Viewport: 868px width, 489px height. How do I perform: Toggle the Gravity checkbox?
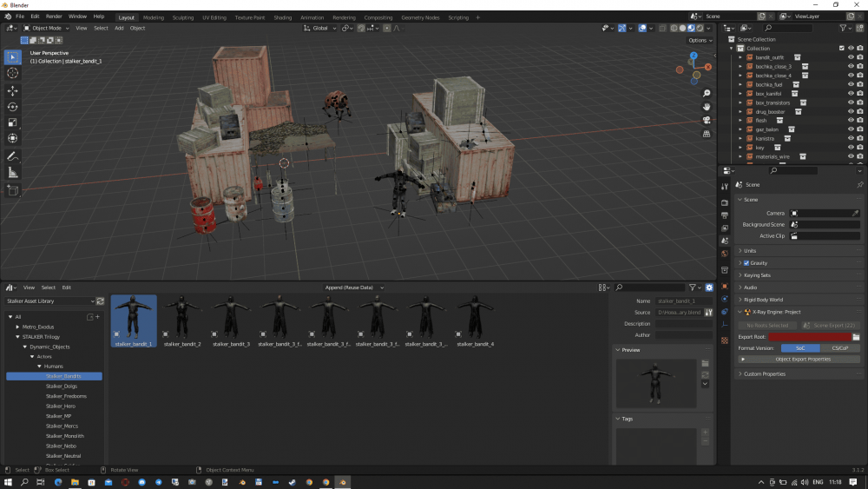click(746, 263)
